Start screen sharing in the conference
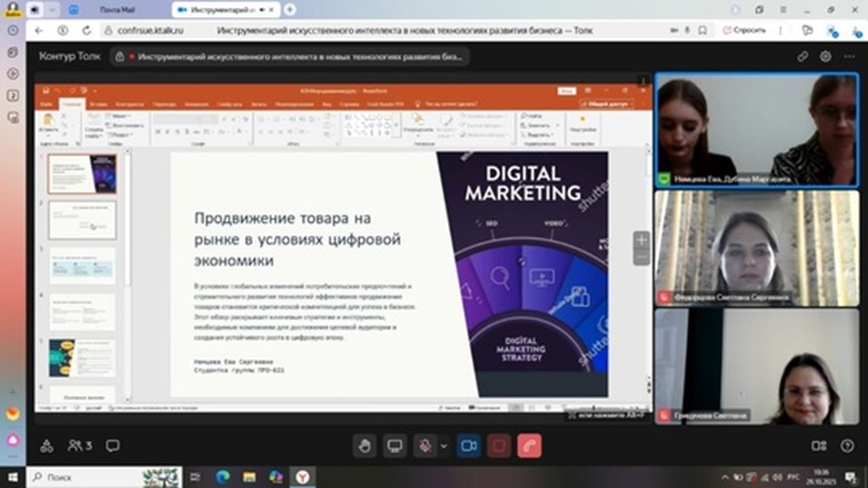The height and width of the screenshot is (488, 868). 394,446
